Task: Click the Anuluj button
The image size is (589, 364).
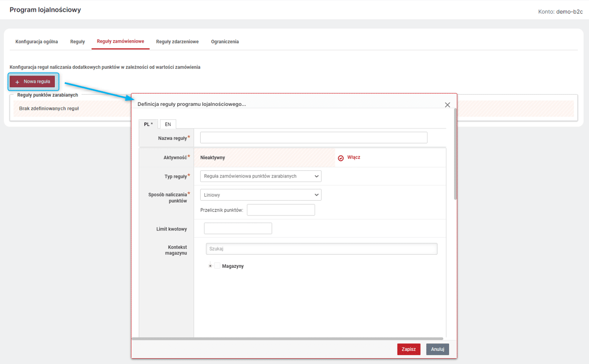Action: tap(437, 349)
